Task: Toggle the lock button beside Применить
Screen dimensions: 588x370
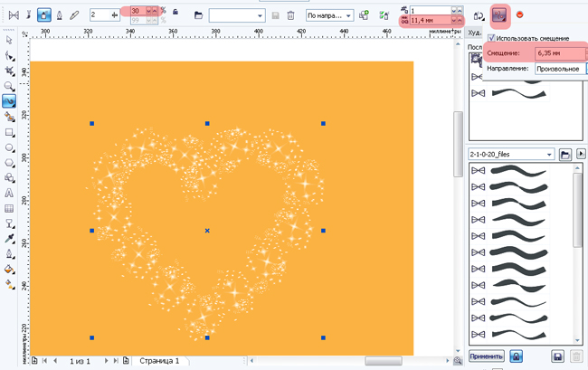Action: coord(516,357)
